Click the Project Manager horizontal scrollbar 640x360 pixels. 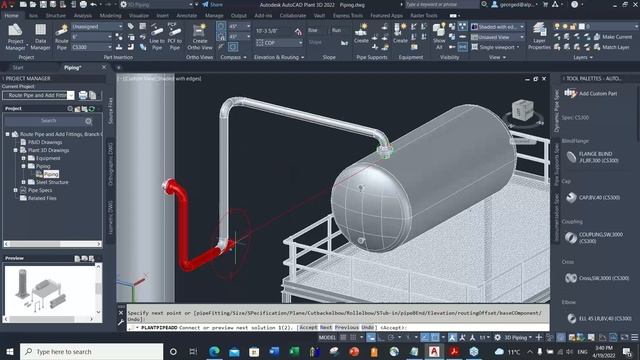click(53, 244)
